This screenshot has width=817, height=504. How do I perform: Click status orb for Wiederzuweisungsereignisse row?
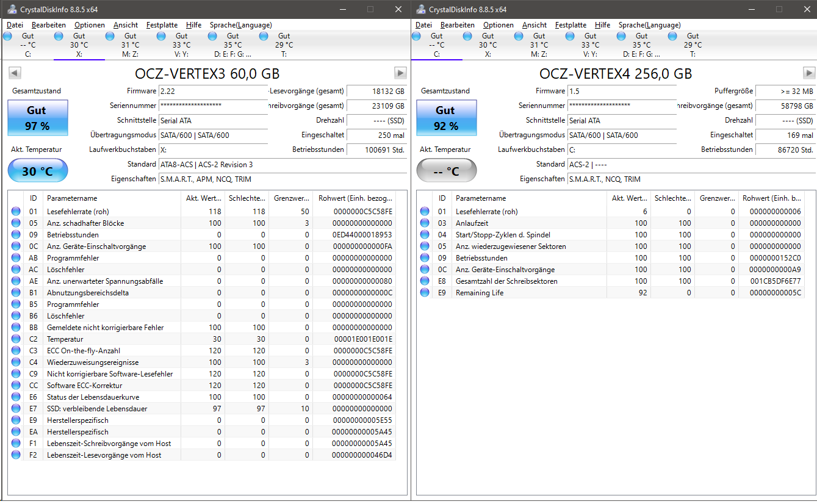pyautogui.click(x=16, y=362)
